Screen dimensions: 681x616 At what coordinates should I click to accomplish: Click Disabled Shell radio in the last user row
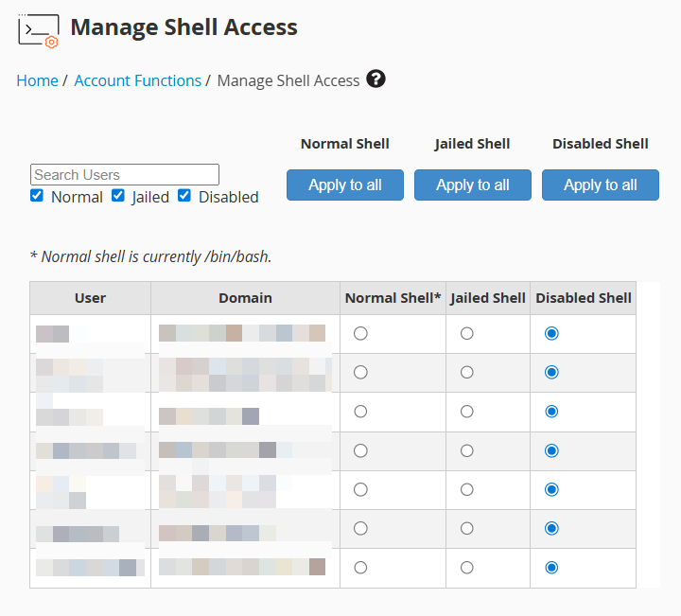551,568
